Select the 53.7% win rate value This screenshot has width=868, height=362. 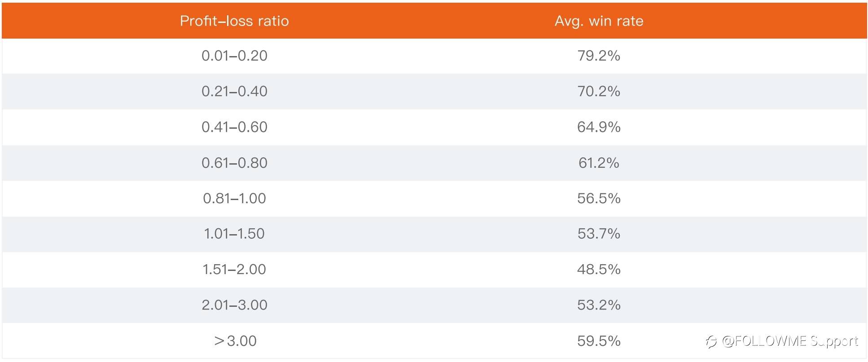(x=599, y=234)
